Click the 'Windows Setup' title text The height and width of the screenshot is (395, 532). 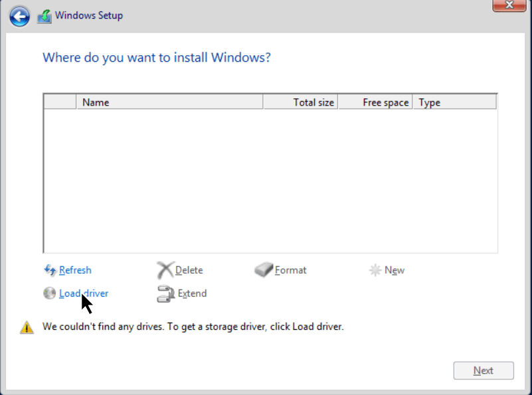point(89,15)
